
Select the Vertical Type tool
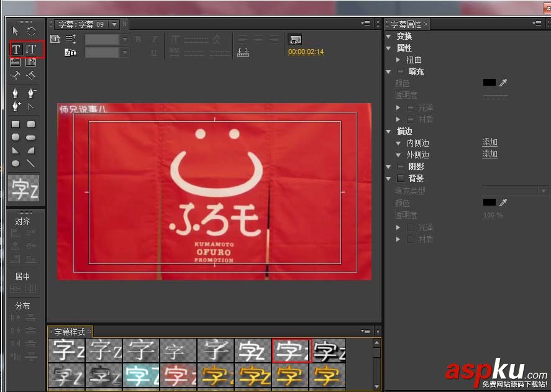coord(31,49)
